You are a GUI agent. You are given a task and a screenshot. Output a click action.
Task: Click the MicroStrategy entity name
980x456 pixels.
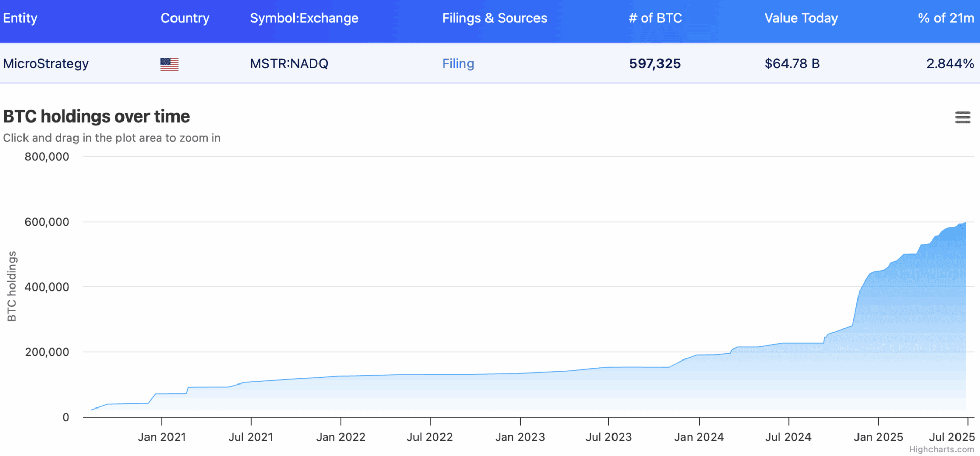coord(46,64)
